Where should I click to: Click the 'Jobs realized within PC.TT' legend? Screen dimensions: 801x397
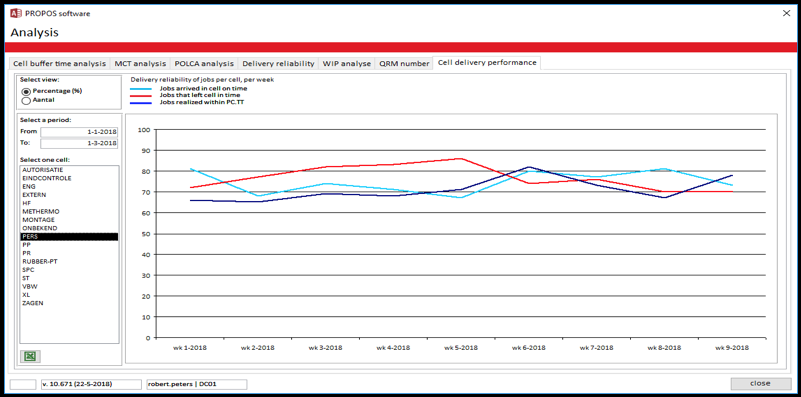pyautogui.click(x=201, y=102)
